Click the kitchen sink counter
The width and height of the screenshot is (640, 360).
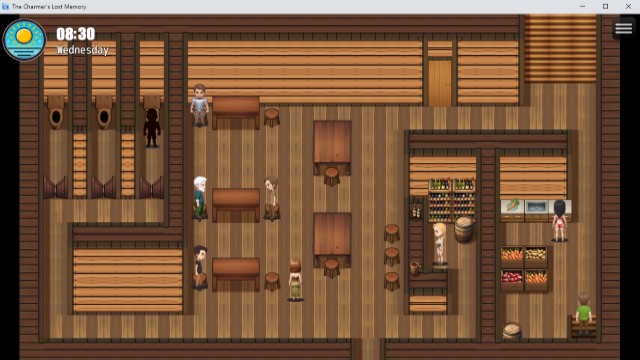(x=536, y=210)
